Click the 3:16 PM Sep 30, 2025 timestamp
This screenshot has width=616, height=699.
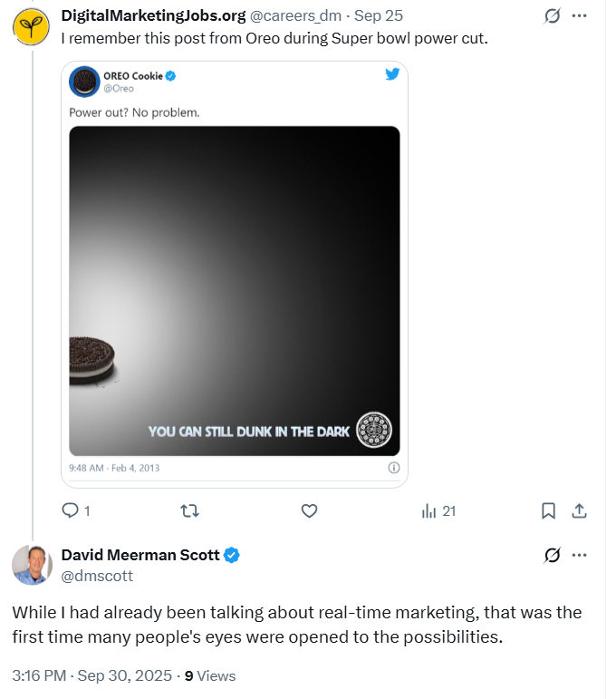click(91, 675)
